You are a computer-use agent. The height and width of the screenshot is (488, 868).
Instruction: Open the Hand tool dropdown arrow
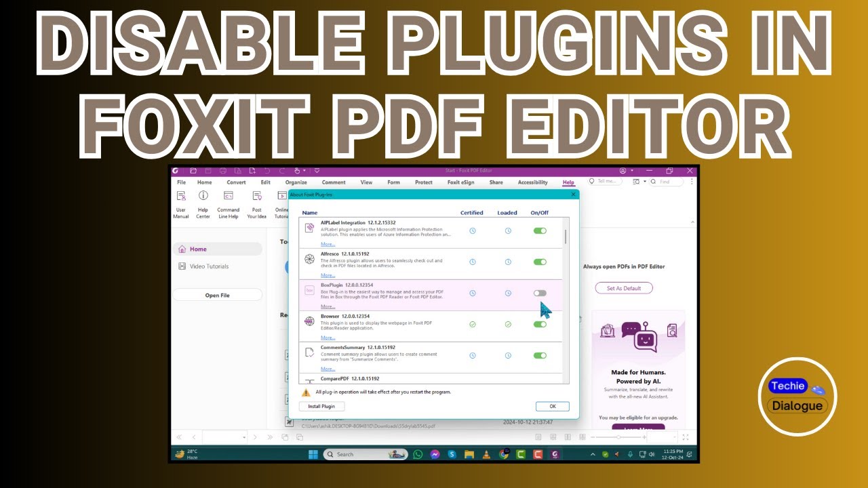click(x=304, y=171)
